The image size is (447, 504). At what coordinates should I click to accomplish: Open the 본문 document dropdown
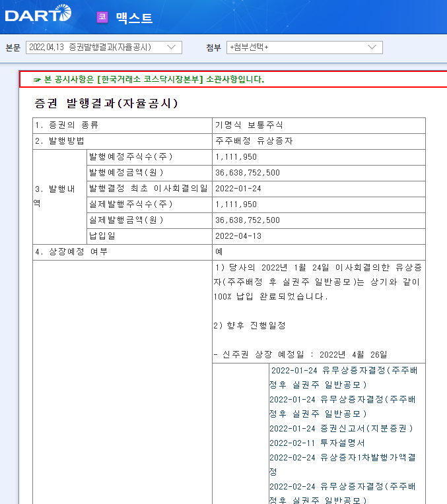click(x=104, y=47)
